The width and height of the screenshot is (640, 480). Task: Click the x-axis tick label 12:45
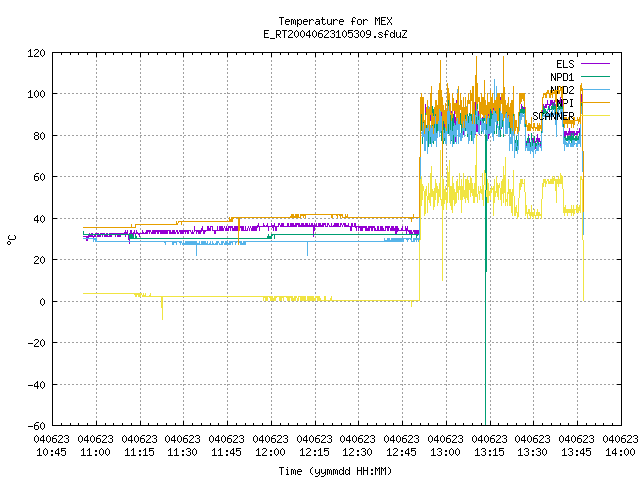(402, 453)
